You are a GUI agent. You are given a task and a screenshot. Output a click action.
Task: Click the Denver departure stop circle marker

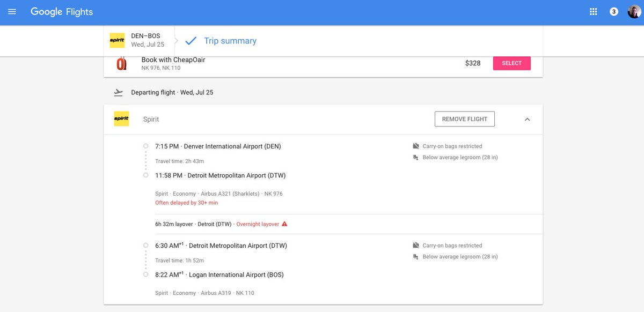tap(145, 146)
